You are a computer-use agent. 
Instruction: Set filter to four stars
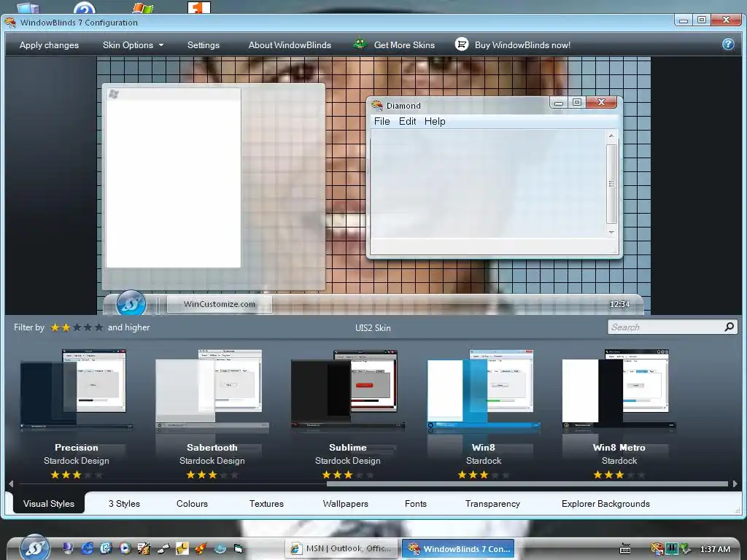[88, 327]
